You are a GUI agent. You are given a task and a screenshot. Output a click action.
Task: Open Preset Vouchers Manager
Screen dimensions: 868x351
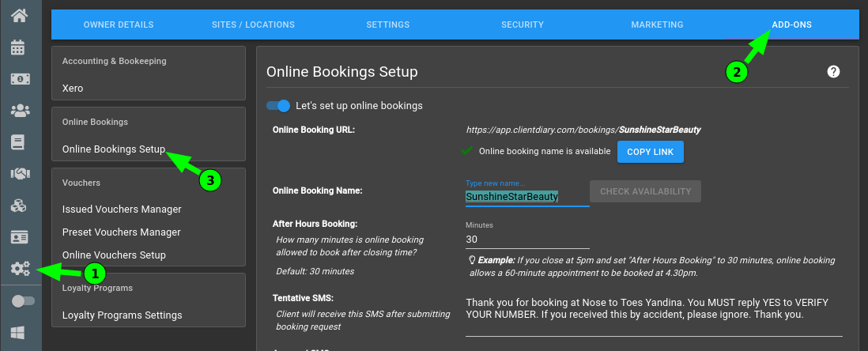pyautogui.click(x=121, y=232)
